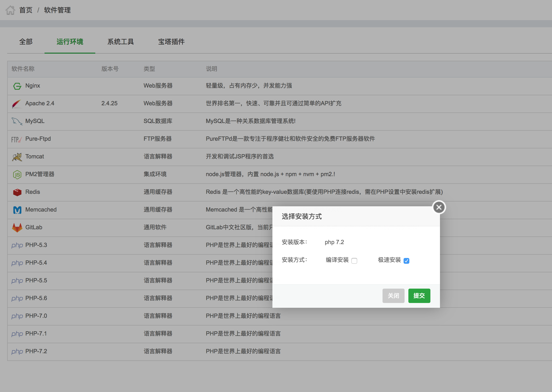Image resolution: width=552 pixels, height=392 pixels.
Task: Click the Redis cache icon
Action: pyautogui.click(x=17, y=192)
